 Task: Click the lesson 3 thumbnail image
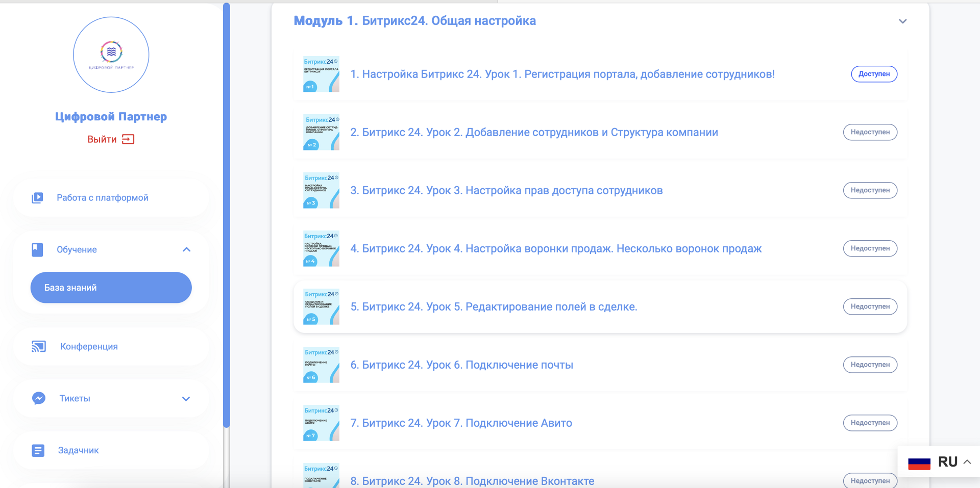pos(321,190)
